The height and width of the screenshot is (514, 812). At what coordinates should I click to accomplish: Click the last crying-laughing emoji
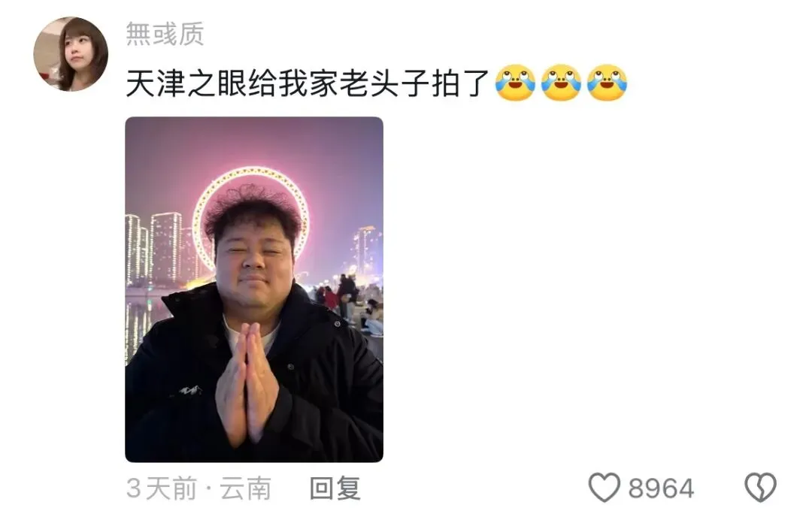point(607,83)
